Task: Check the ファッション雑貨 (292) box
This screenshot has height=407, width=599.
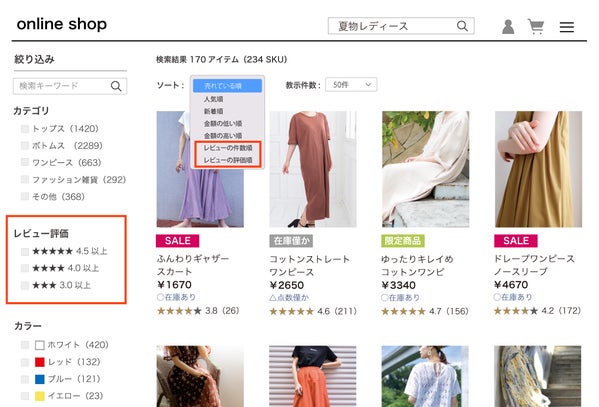Action: pyautogui.click(x=25, y=179)
